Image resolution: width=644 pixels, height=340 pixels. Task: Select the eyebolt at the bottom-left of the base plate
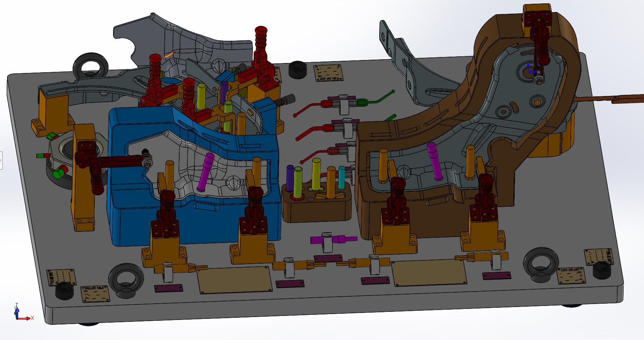[x=126, y=280]
